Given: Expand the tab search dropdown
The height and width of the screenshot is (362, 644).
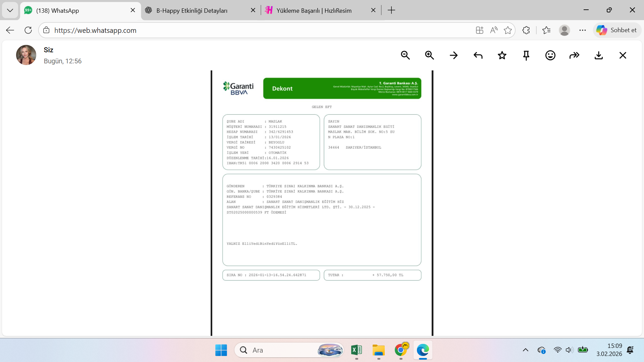Looking at the screenshot, I should [10, 10].
